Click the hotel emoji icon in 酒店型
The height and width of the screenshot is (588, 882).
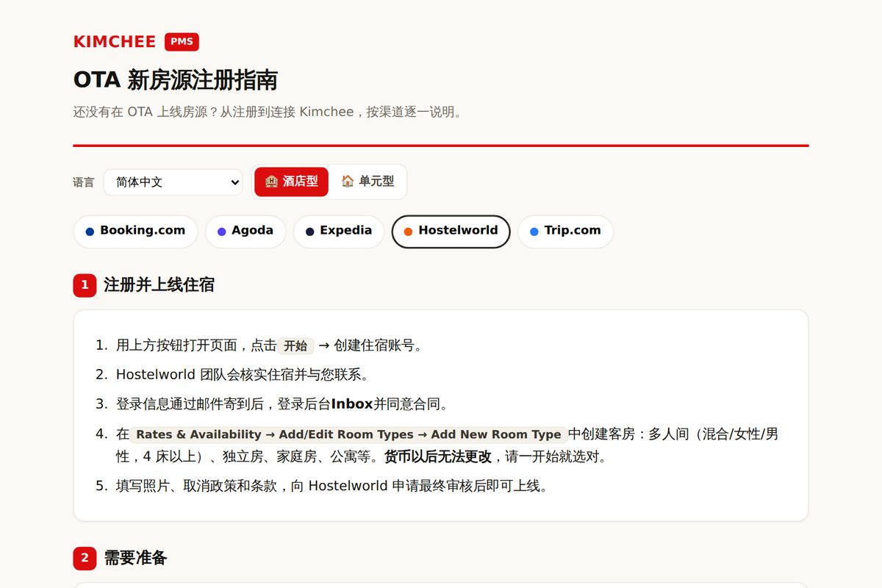pos(271,182)
